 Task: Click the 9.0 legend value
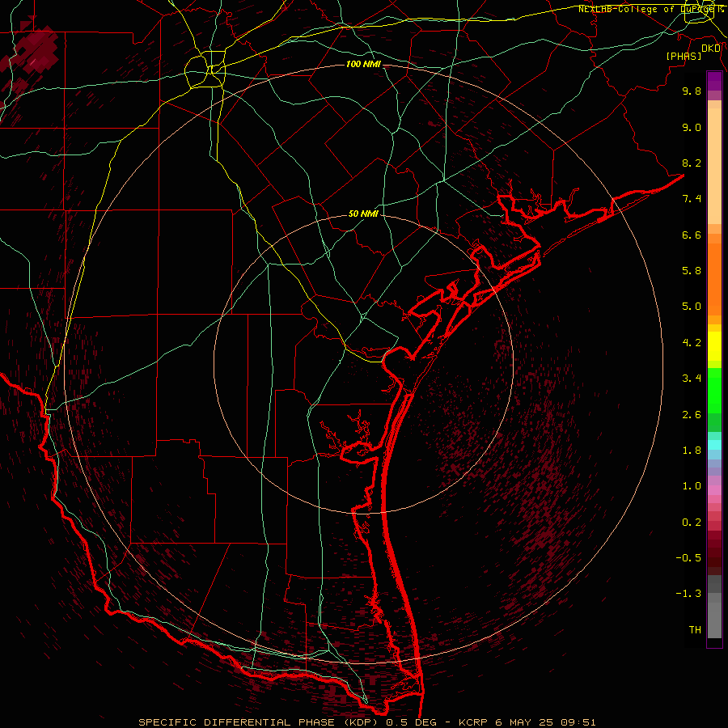pos(692,127)
